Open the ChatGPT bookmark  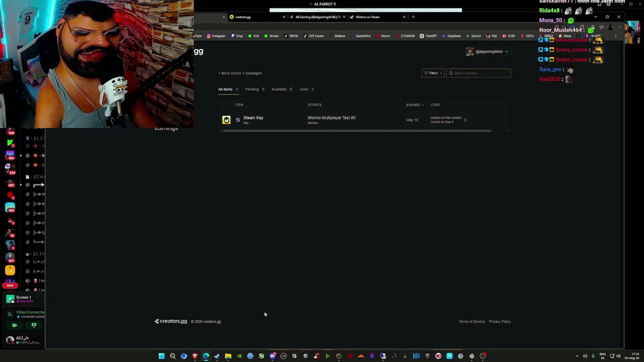pos(428,36)
